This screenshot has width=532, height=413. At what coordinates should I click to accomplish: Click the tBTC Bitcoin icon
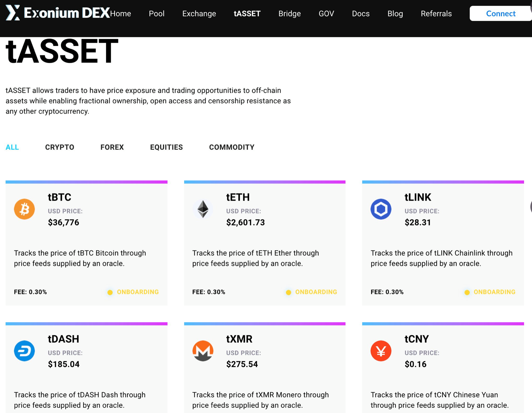click(25, 209)
